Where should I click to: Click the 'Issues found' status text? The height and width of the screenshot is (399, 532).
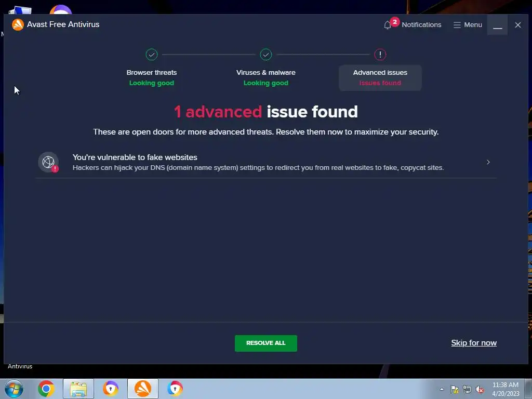click(x=380, y=83)
